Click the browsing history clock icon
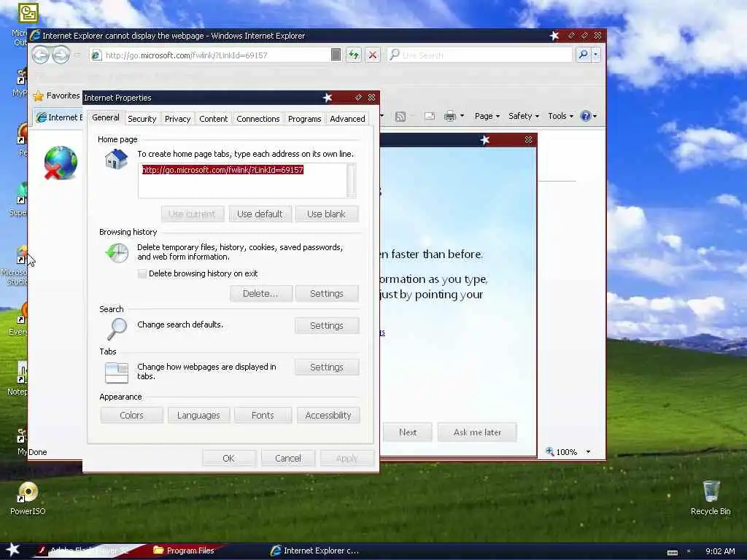Viewport: 747px width, 560px height. [x=117, y=252]
